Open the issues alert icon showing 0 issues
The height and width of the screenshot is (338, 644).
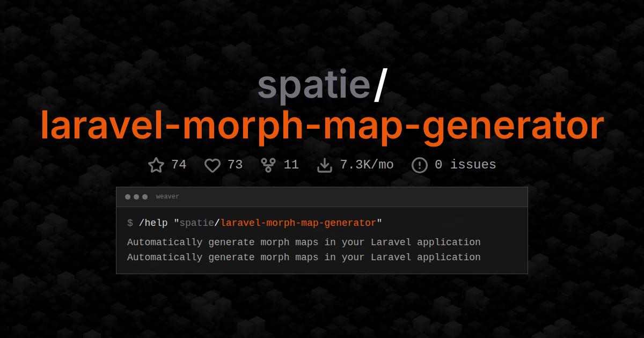(419, 165)
